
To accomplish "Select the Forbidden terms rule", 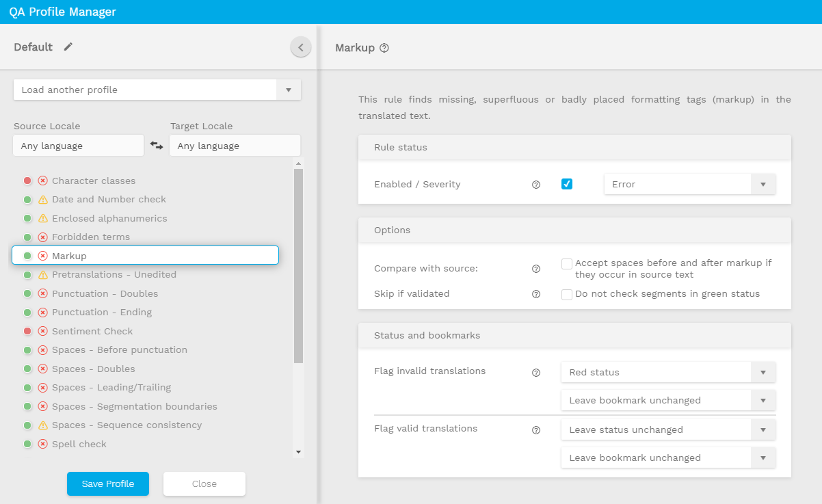I will pos(91,237).
